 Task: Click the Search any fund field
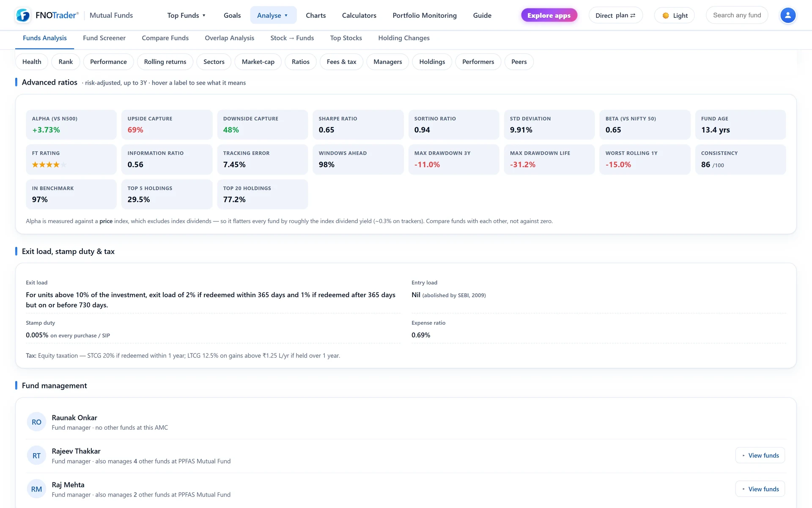[x=737, y=15]
